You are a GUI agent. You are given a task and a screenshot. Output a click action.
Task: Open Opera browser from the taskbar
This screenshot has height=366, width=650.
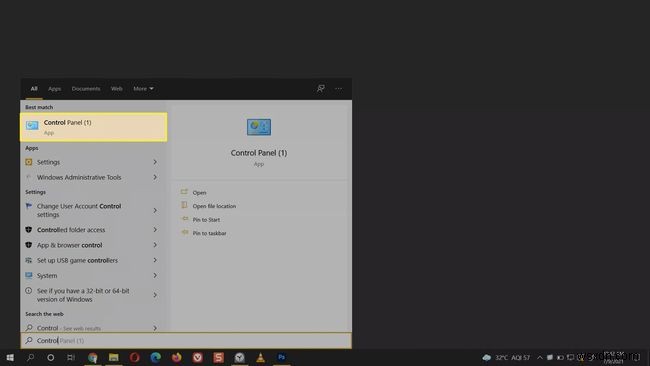[x=135, y=357]
